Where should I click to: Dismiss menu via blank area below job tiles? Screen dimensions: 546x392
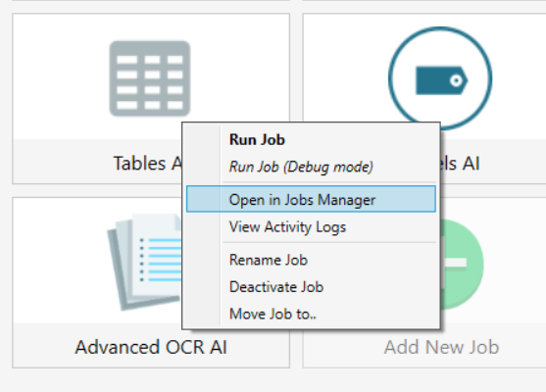click(273, 380)
